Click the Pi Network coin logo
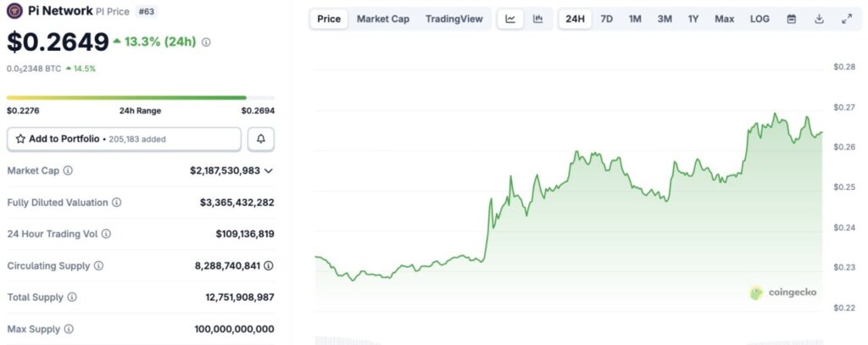Screen dimensions: 868x345 [x=14, y=12]
